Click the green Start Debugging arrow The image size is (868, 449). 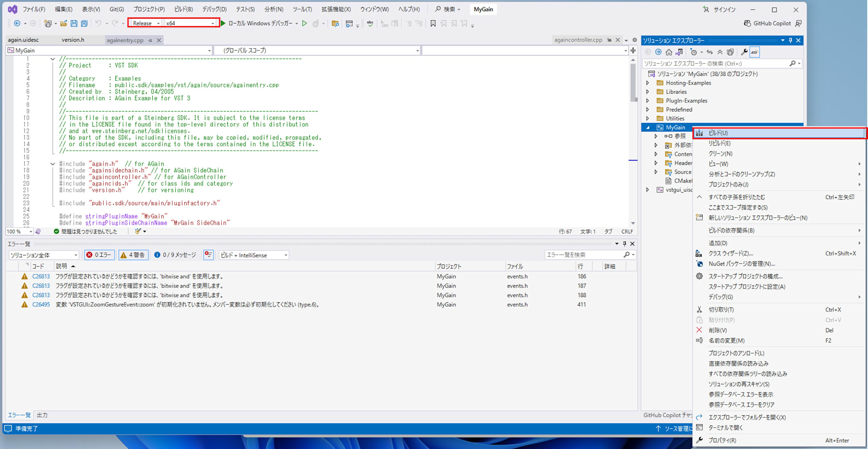click(223, 23)
